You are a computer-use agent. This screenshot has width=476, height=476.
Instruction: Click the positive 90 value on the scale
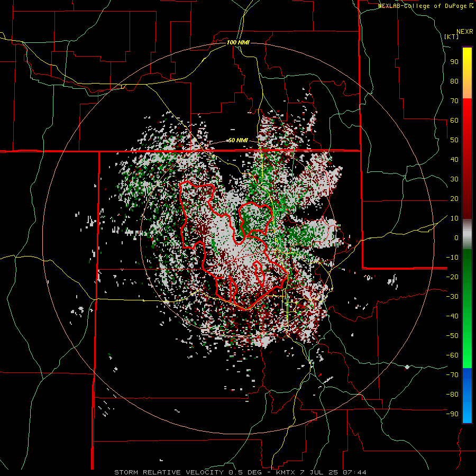pyautogui.click(x=454, y=62)
